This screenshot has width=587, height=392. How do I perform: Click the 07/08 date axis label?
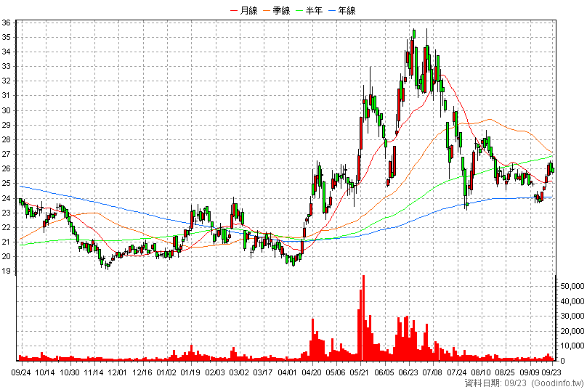click(432, 372)
